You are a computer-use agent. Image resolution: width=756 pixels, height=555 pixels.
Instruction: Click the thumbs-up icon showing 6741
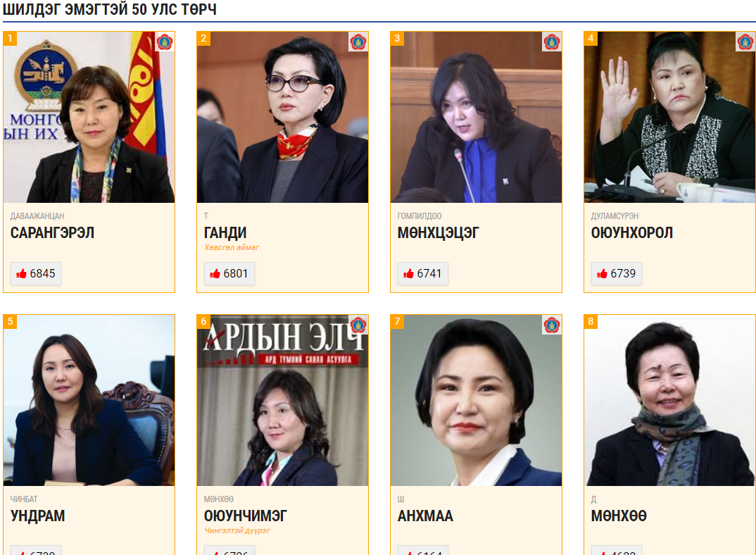408,274
